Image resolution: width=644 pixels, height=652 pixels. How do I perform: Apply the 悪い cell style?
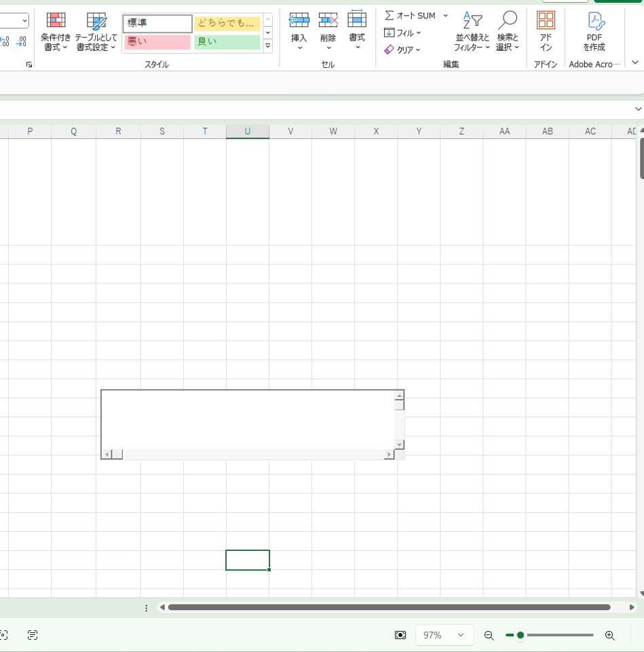click(157, 42)
